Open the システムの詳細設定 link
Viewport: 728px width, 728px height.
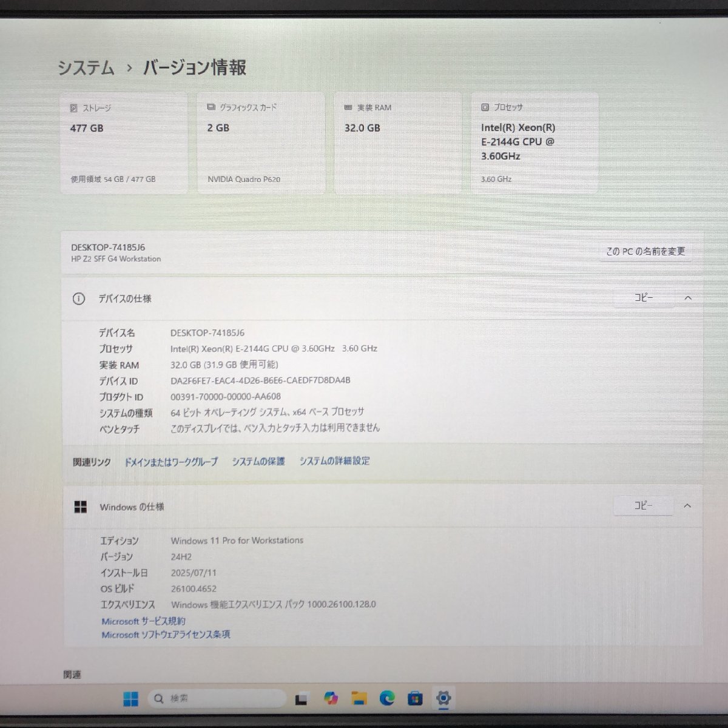334,461
